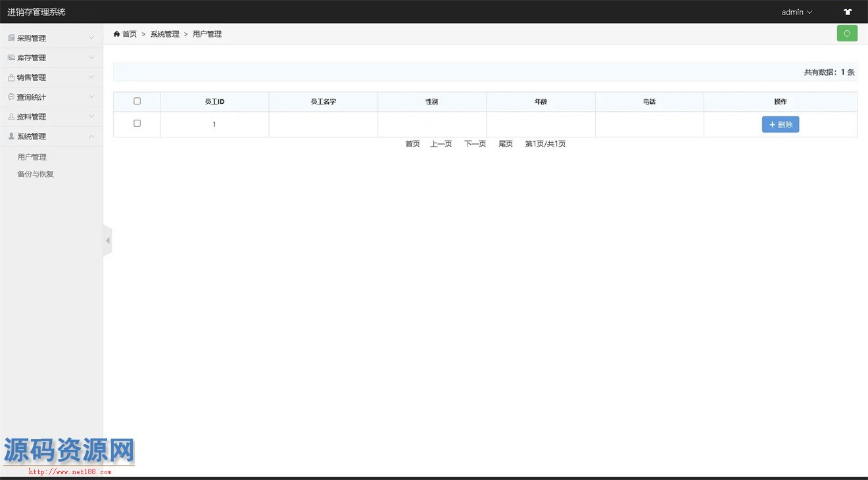Expand 库存管理 with its chevron

click(x=91, y=58)
